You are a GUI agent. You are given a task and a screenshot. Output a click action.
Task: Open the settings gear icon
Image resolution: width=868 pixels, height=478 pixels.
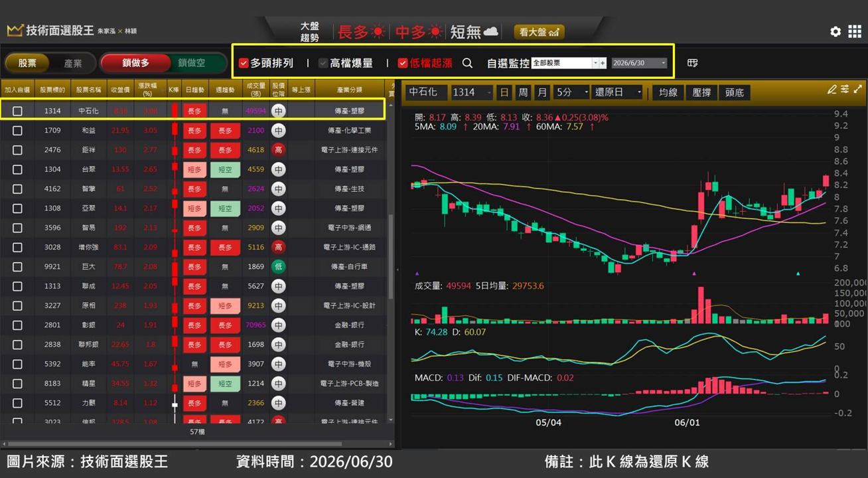point(835,32)
